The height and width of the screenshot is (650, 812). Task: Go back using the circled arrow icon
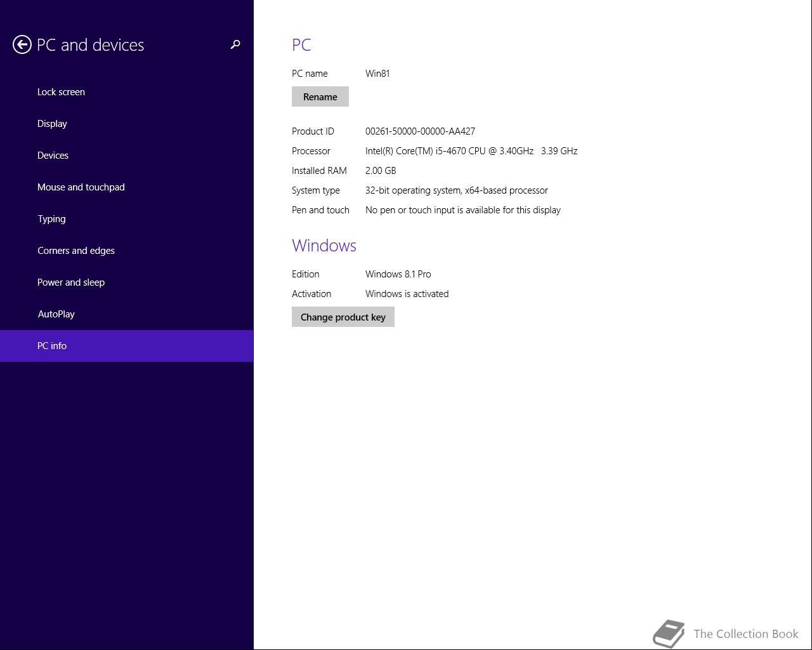pos(22,44)
